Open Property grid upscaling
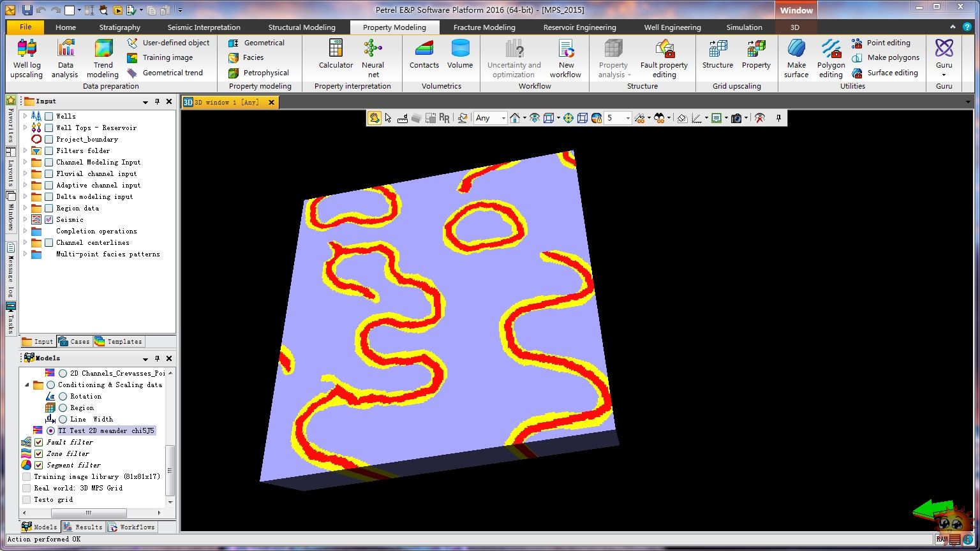Image resolution: width=980 pixels, height=551 pixels. point(756,54)
